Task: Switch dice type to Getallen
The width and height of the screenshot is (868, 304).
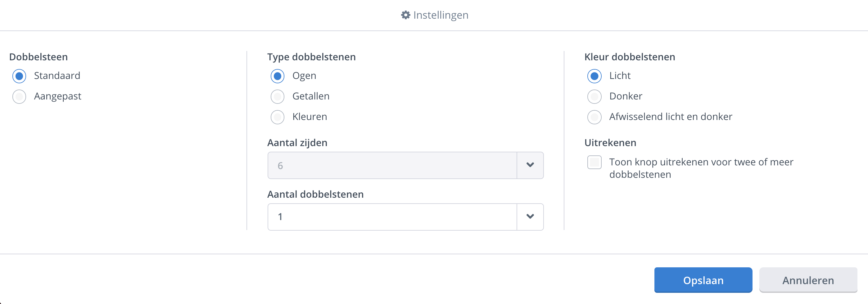Action: point(277,96)
